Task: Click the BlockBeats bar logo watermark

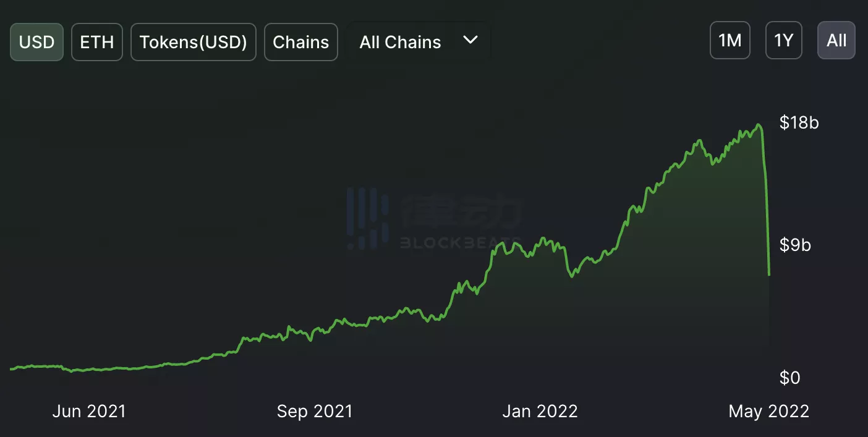Action: point(367,219)
